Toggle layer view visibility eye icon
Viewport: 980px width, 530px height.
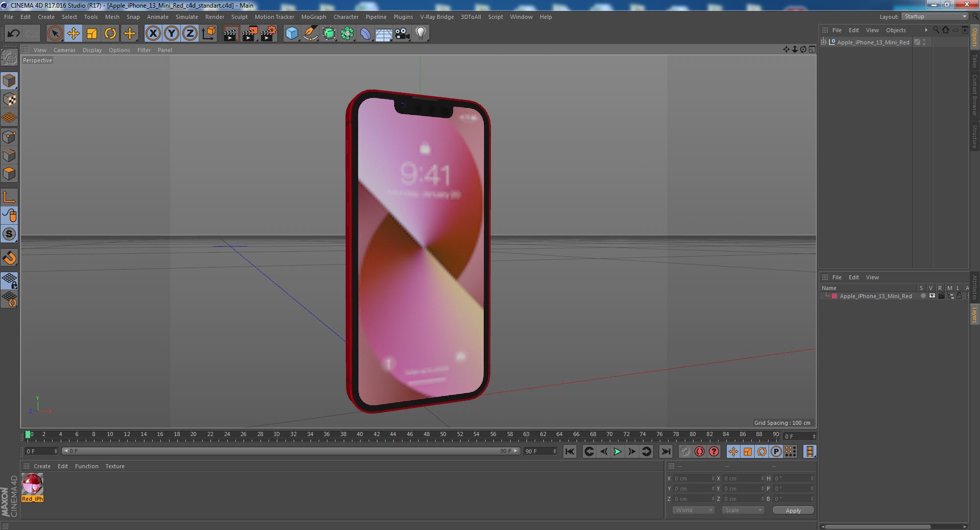point(932,296)
